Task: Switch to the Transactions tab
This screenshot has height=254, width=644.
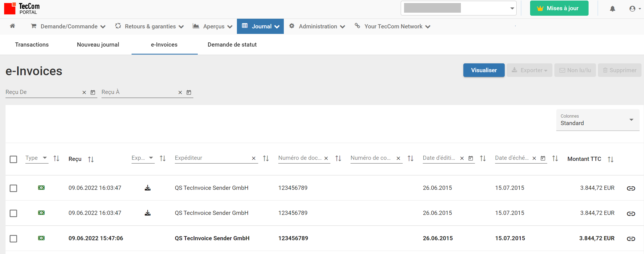Action: click(32, 44)
